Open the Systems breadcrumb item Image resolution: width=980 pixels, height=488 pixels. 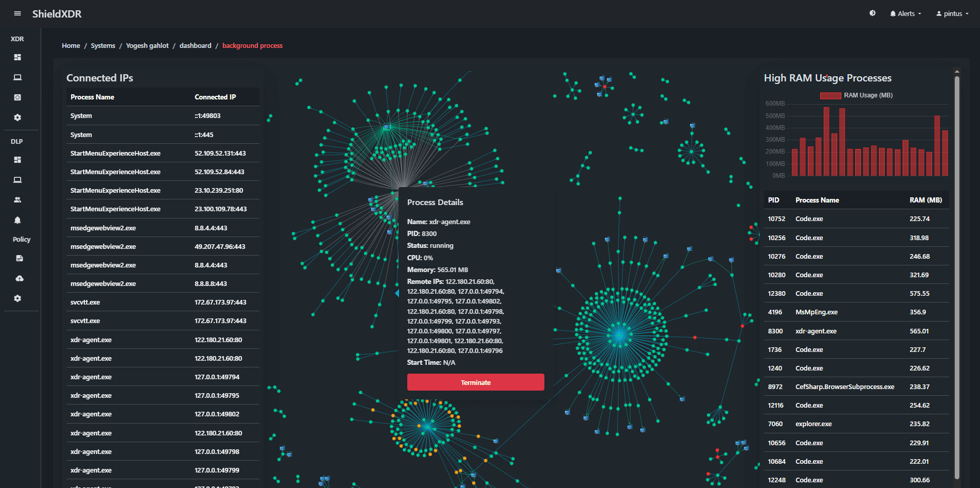coord(103,45)
